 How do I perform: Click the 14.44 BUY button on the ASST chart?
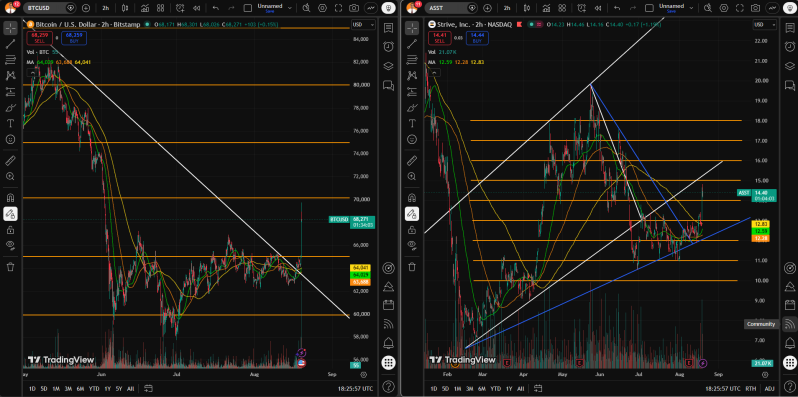pos(476,37)
